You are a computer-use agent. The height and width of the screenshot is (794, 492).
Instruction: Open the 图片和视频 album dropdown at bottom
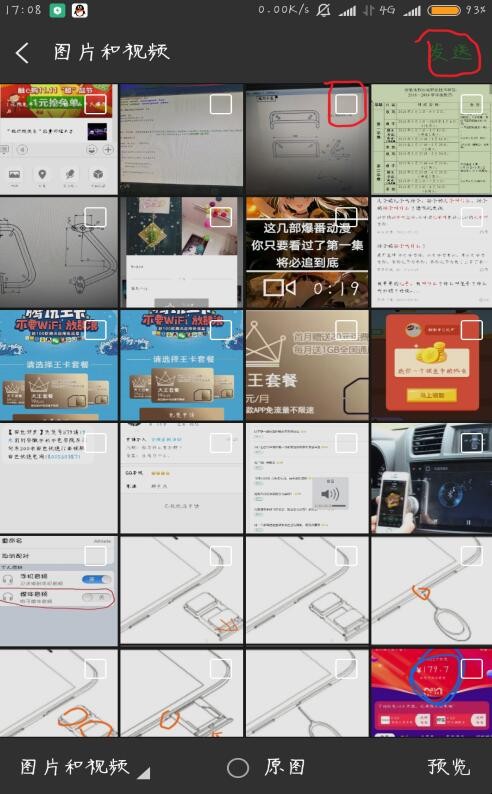(84, 767)
